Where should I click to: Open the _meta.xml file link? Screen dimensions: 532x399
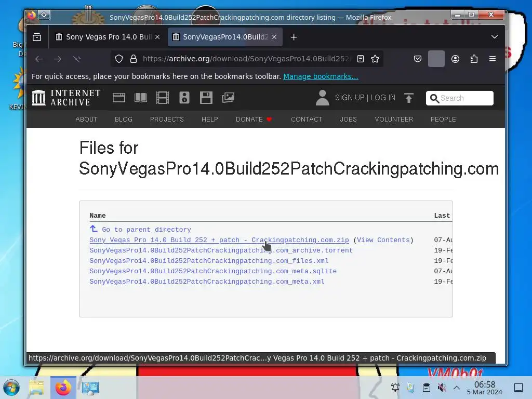point(207,282)
